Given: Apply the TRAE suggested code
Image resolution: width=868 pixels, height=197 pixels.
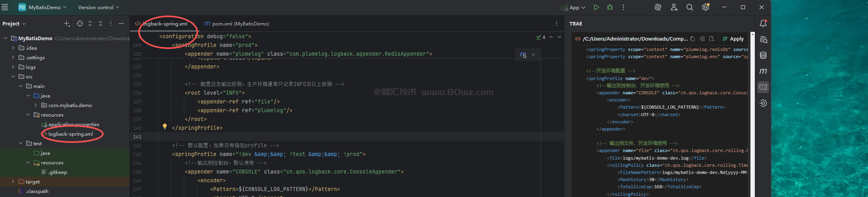Looking at the screenshot, I should 733,39.
